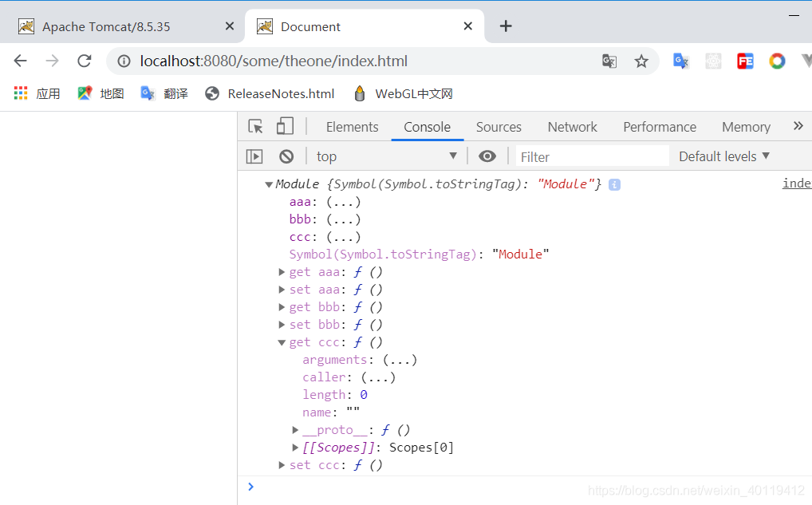The width and height of the screenshot is (812, 505).
Task: Open the JavaScript context 'top' dropdown
Action: click(x=386, y=156)
